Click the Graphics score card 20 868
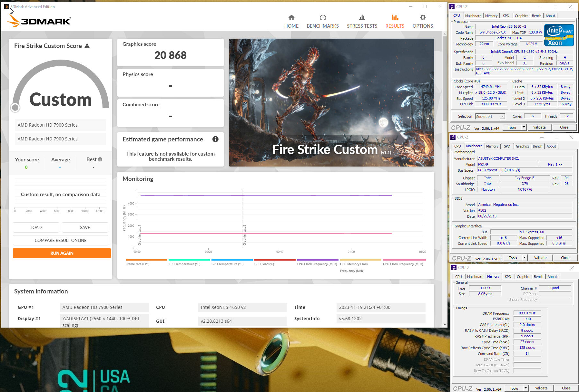 coord(171,53)
